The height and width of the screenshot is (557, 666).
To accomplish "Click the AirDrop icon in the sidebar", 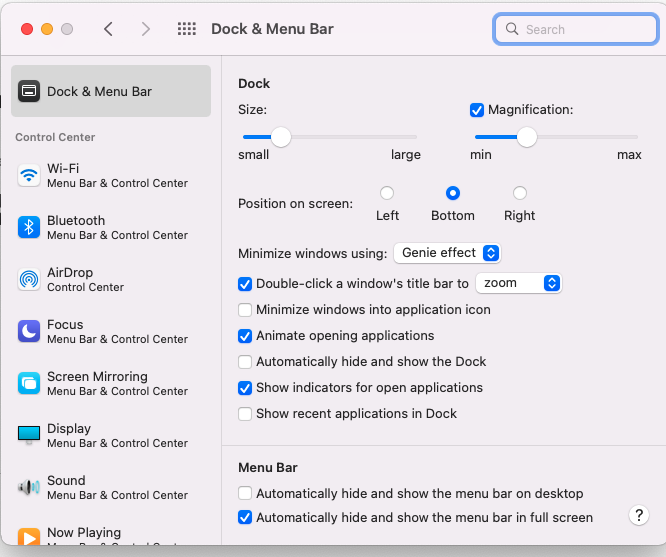I will point(29,280).
